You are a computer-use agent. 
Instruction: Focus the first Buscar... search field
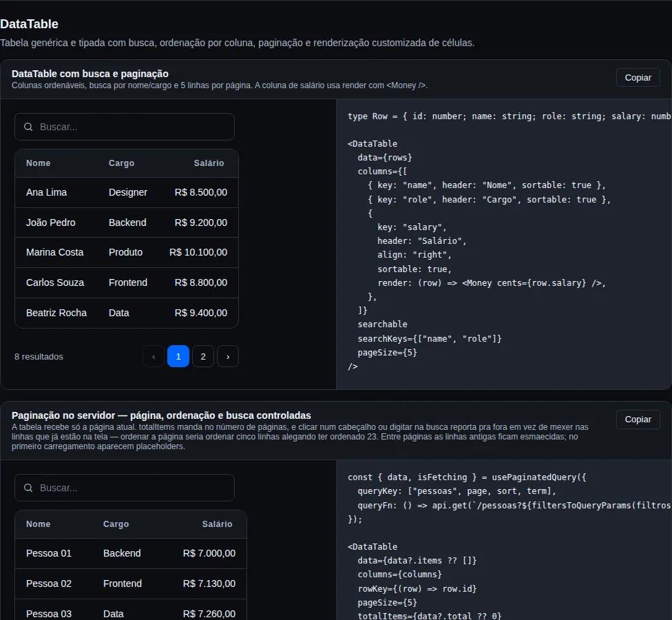pyautogui.click(x=125, y=127)
